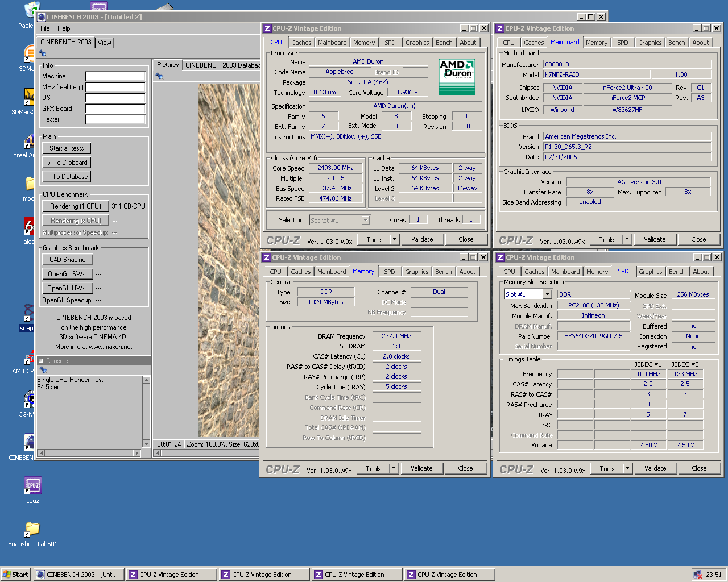Open the Tools dropdown arrow in SPD window

pyautogui.click(x=627, y=468)
